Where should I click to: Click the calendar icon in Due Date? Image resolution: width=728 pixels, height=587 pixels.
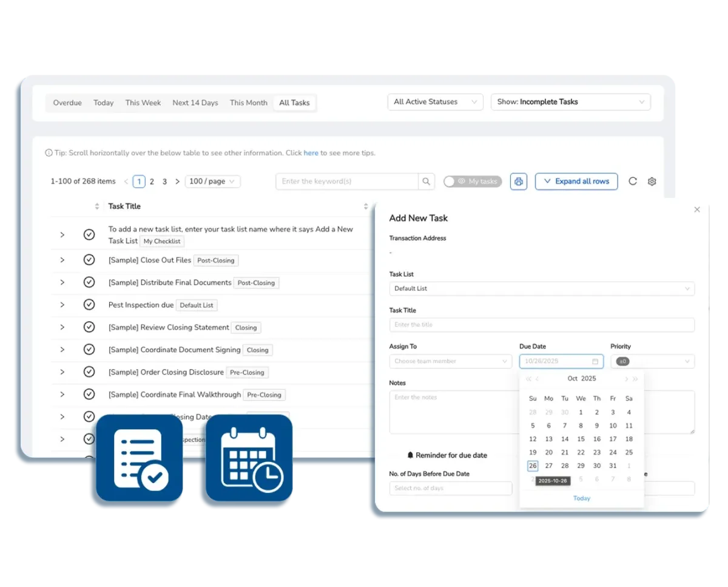tap(595, 361)
